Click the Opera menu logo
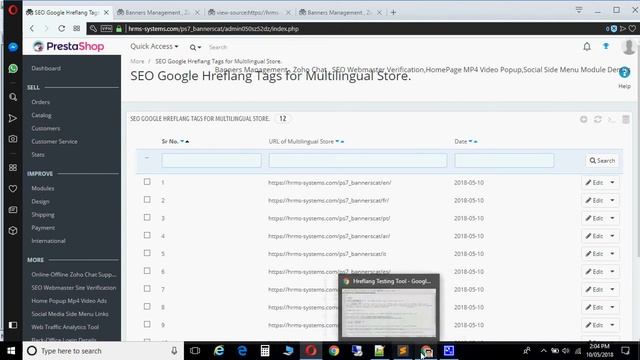This screenshot has width=640, height=360. (13, 10)
